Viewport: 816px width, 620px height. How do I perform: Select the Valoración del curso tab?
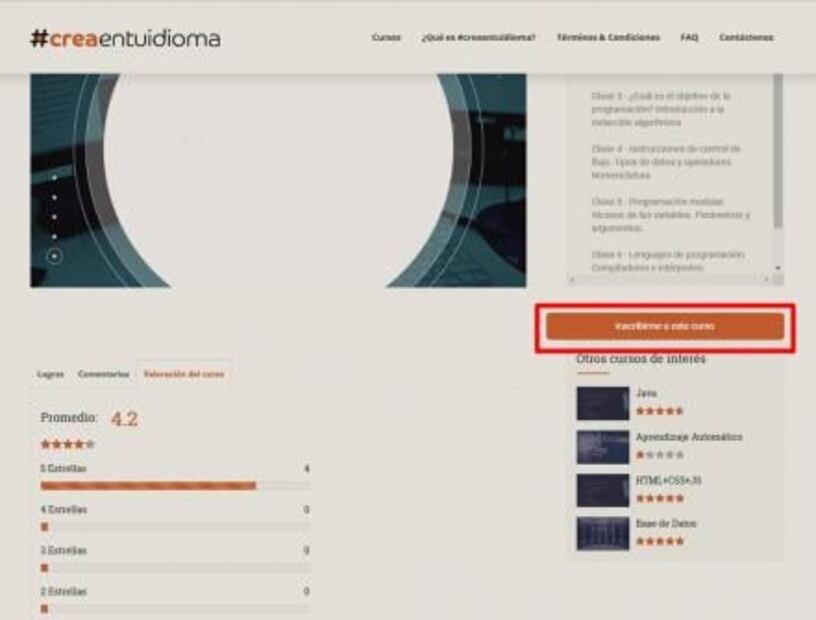184,374
